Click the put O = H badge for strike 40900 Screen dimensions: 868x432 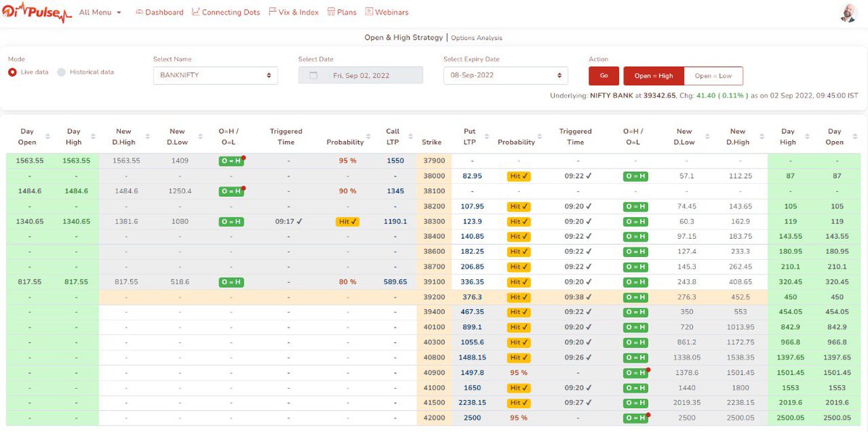(x=635, y=373)
